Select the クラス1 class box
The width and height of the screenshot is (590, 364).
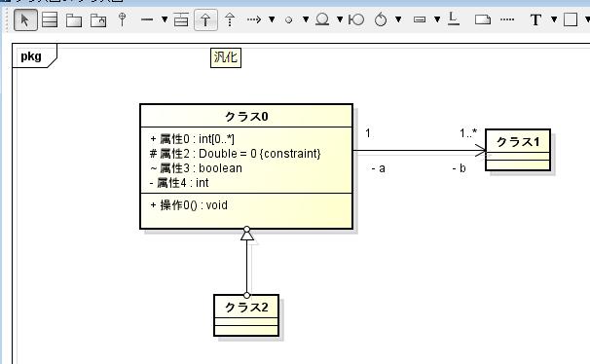click(x=518, y=150)
